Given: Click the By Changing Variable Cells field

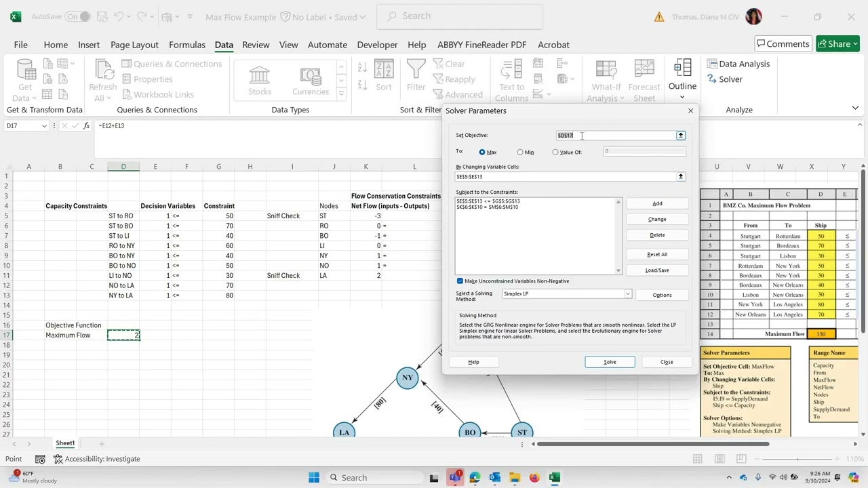Looking at the screenshot, I should coord(566,177).
